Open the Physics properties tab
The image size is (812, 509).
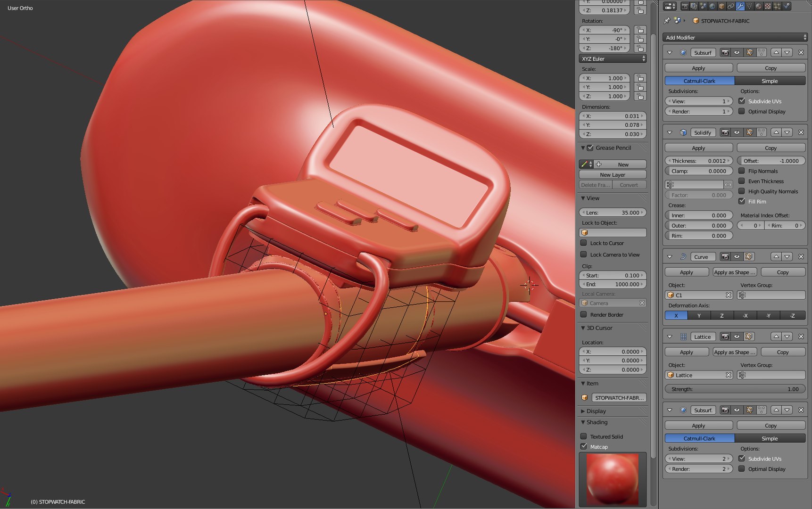787,6
